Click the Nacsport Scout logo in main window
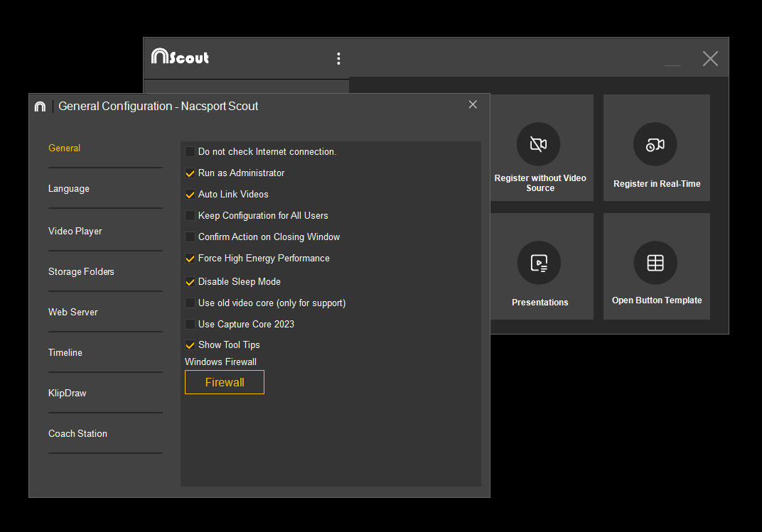Image resolution: width=762 pixels, height=532 pixels. (x=181, y=56)
